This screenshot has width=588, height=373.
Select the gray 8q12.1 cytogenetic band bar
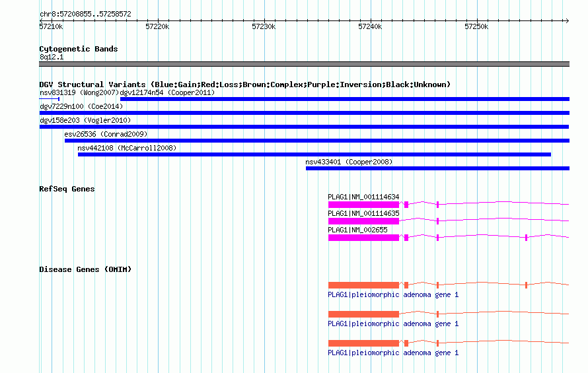tap(304, 64)
